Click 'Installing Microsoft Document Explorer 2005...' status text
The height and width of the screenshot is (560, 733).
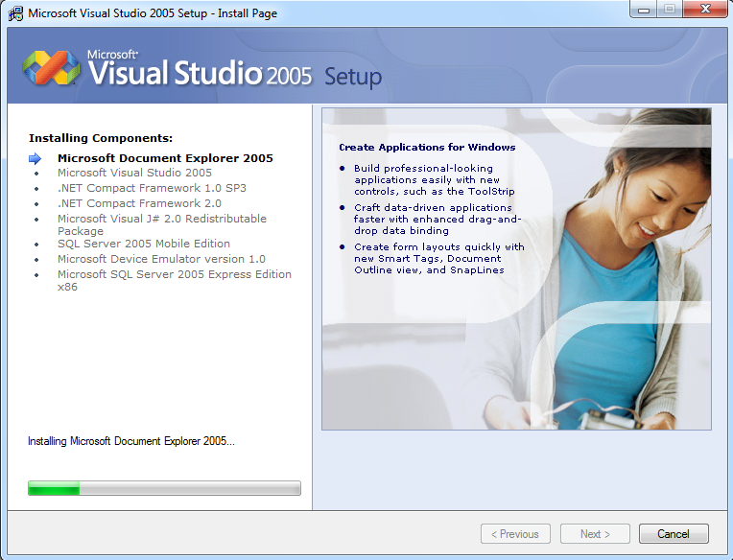tap(130, 441)
